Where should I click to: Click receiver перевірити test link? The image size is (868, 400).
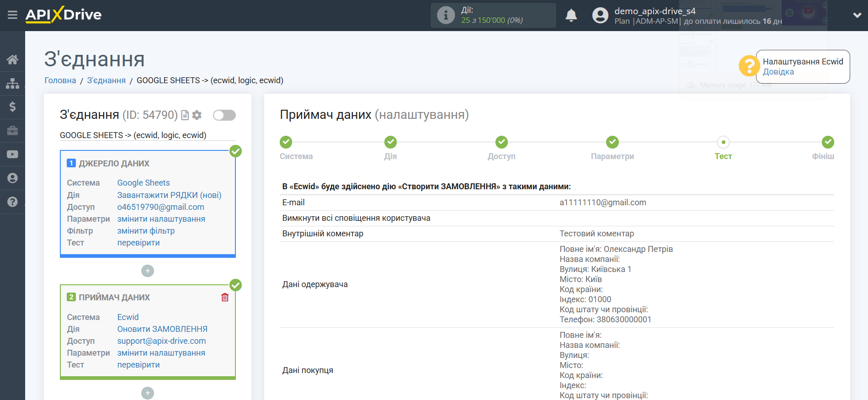point(138,365)
